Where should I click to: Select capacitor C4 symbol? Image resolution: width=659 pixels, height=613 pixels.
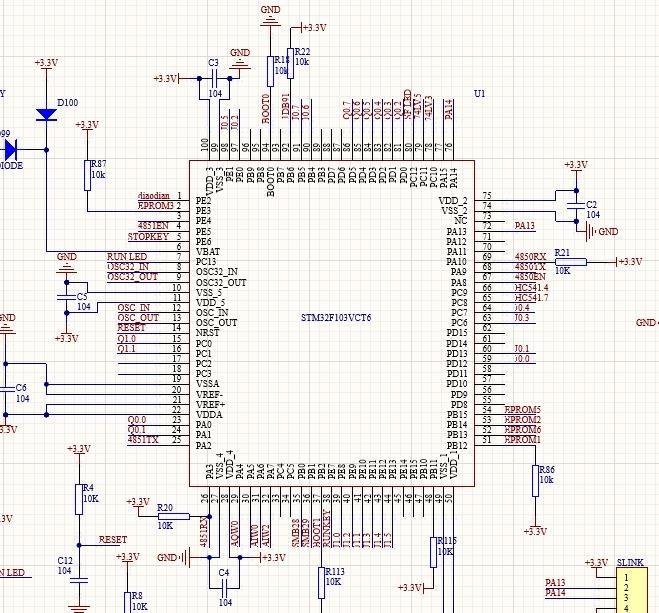pos(224,587)
